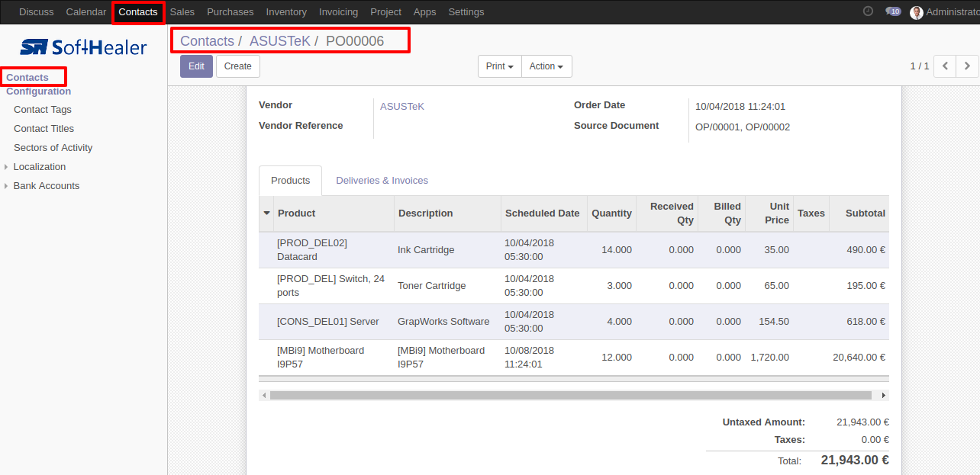This screenshot has height=475, width=980.
Task: Click the 20,640.00 € subtotal cell
Action: coord(859,358)
